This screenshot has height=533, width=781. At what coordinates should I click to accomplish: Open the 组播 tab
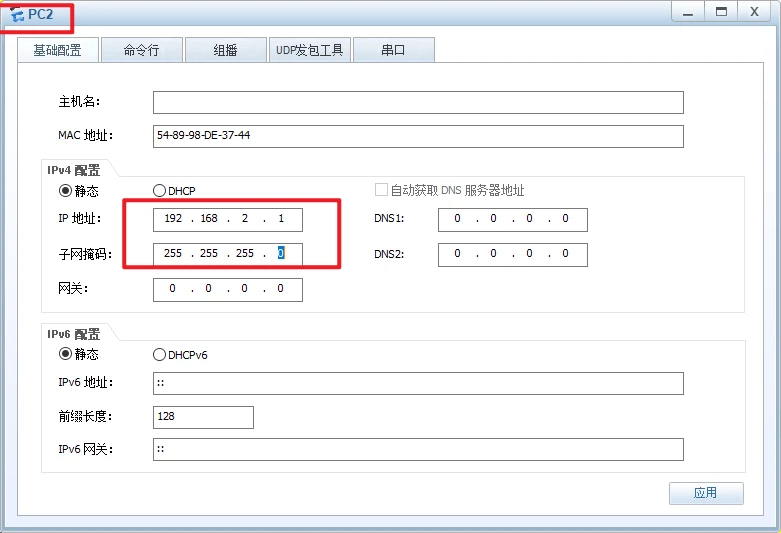point(225,50)
